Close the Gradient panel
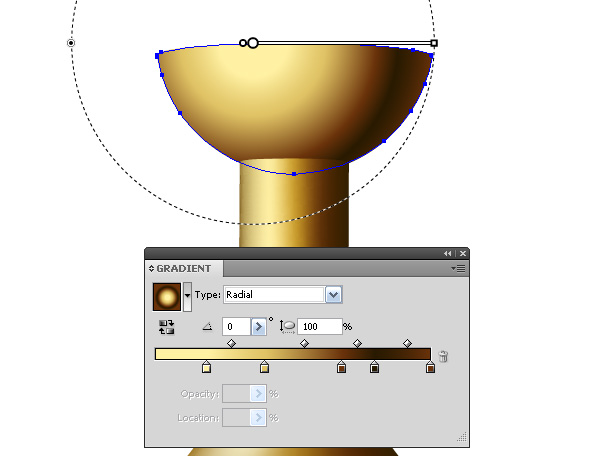This screenshot has height=456, width=600. click(x=463, y=254)
